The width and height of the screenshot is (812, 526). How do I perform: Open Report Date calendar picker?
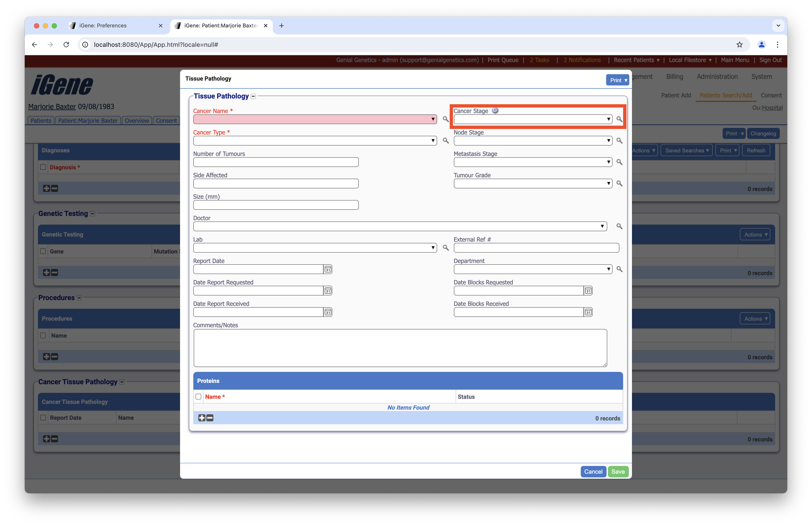[327, 269]
